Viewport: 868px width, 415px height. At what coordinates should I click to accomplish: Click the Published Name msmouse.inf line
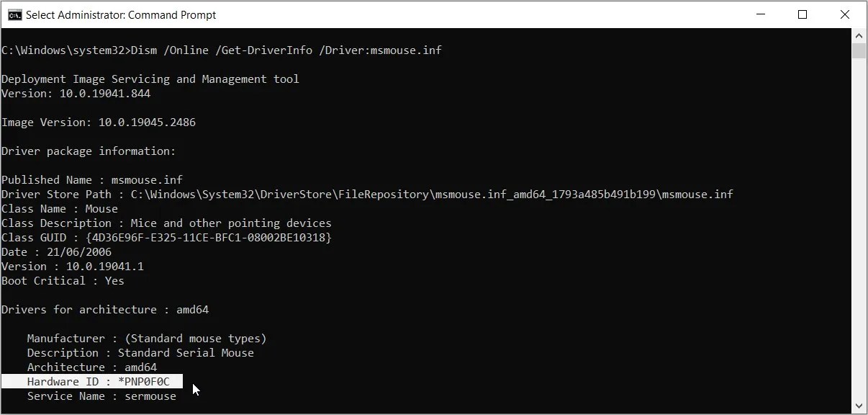pos(91,179)
